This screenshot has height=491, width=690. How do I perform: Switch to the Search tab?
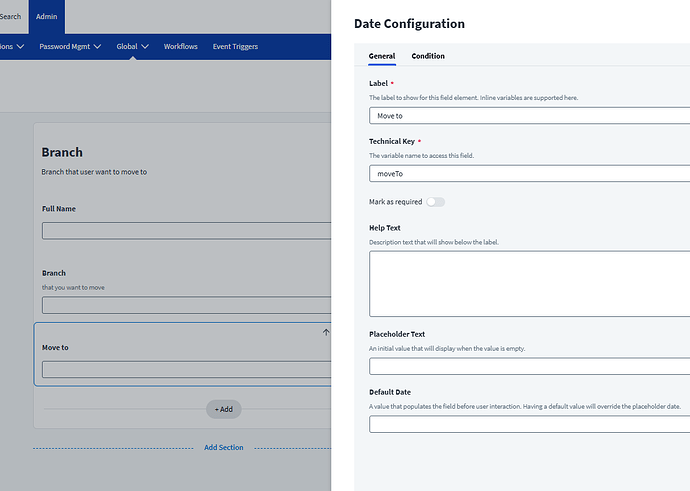11,17
